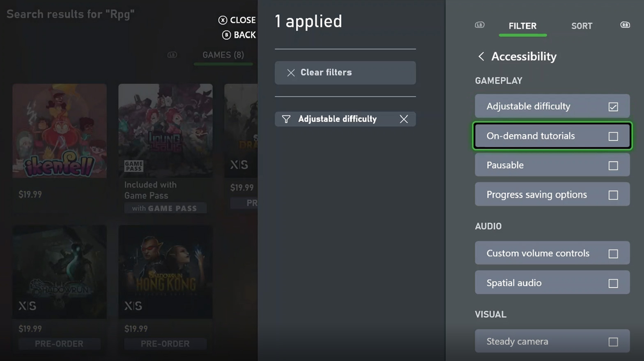The width and height of the screenshot is (644, 361).
Task: Click the RB bumper icon beside Sort tab
Action: coord(625,25)
